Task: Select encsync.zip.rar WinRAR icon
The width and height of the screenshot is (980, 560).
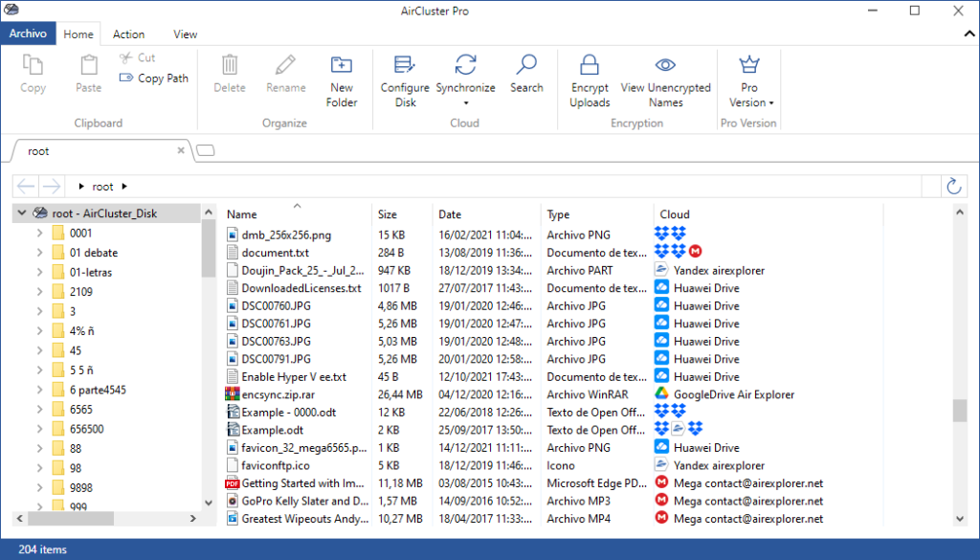Action: (x=233, y=394)
